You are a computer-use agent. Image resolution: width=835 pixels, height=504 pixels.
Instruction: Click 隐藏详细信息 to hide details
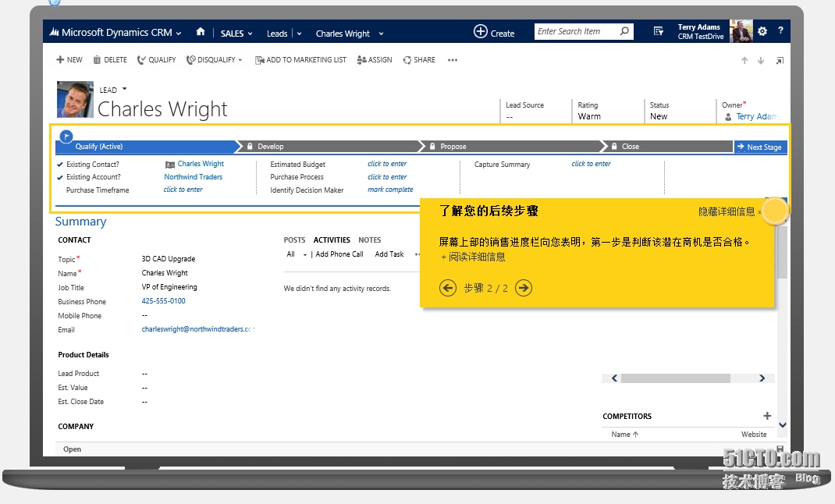[x=727, y=211]
